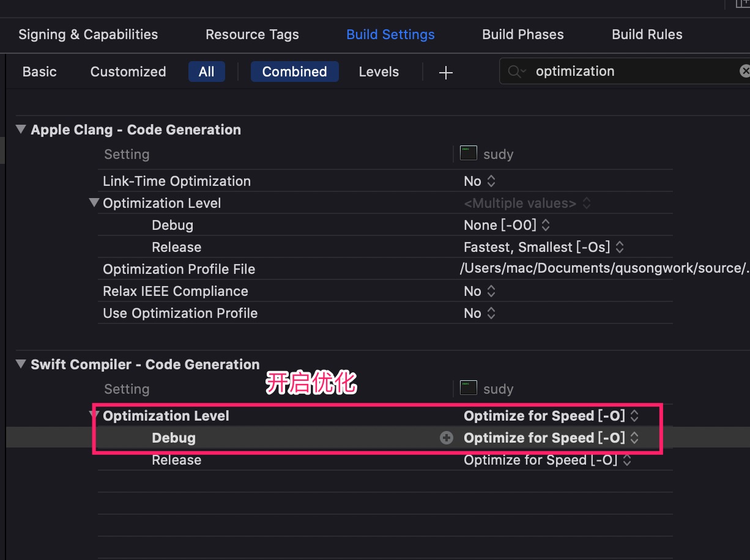Open Release Fastest, Smallest [-Os] dropdown

point(544,247)
